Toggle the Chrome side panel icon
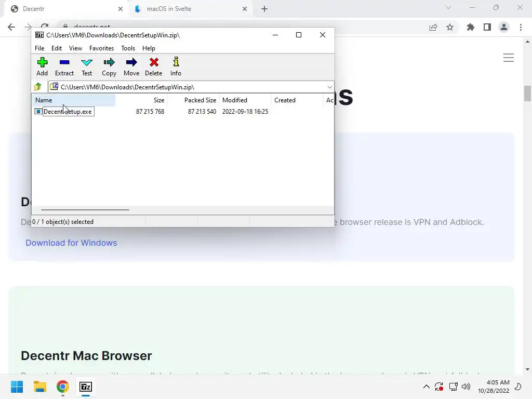This screenshot has width=532, height=399. (x=487, y=27)
